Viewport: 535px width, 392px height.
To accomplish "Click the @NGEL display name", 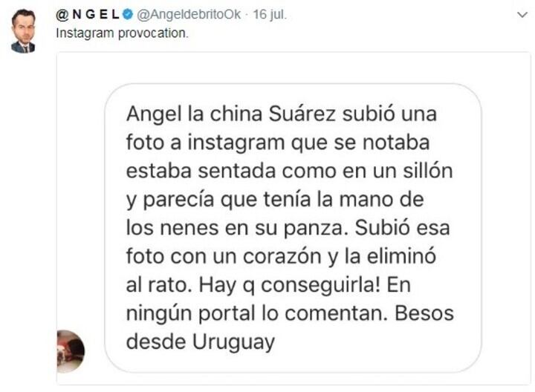I will [88, 15].
